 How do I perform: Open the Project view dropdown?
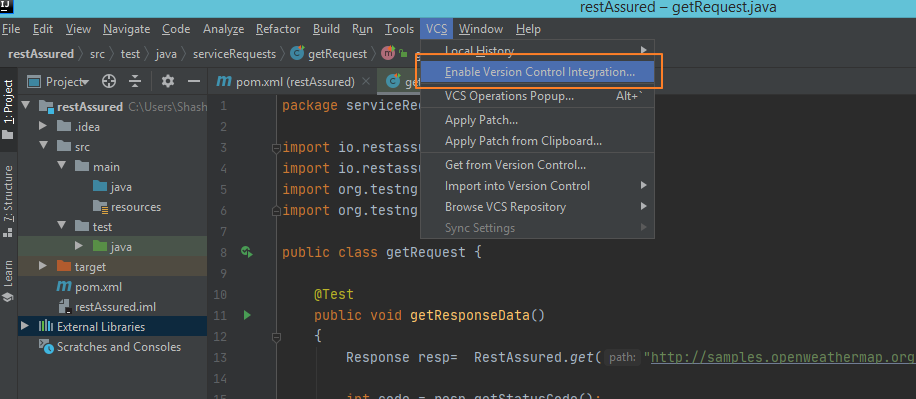pyautogui.click(x=58, y=82)
